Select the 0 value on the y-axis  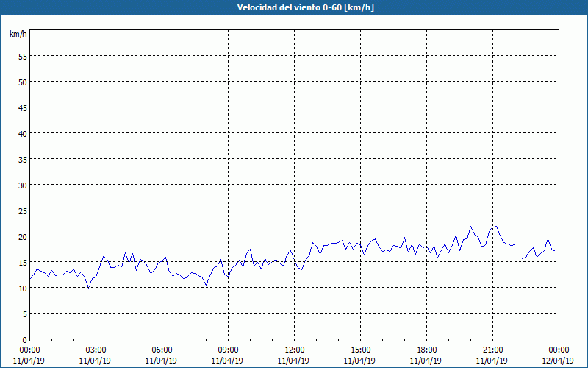coord(25,340)
